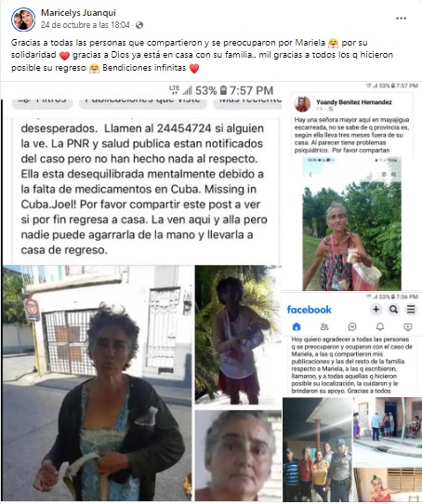Open the post options three-dots menu

pos(401,19)
